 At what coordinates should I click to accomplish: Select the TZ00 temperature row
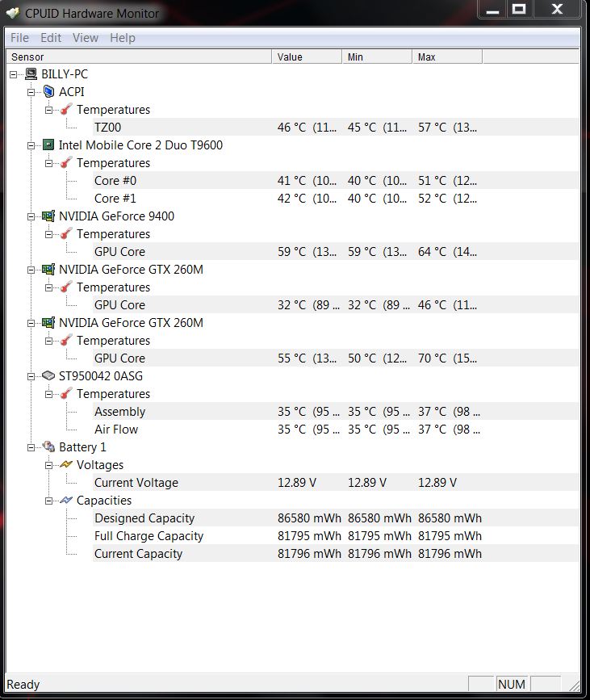107,128
